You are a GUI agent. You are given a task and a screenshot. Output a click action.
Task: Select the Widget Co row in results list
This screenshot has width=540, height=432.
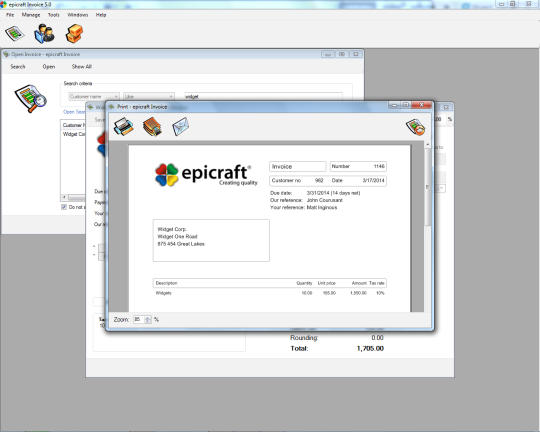[x=74, y=134]
